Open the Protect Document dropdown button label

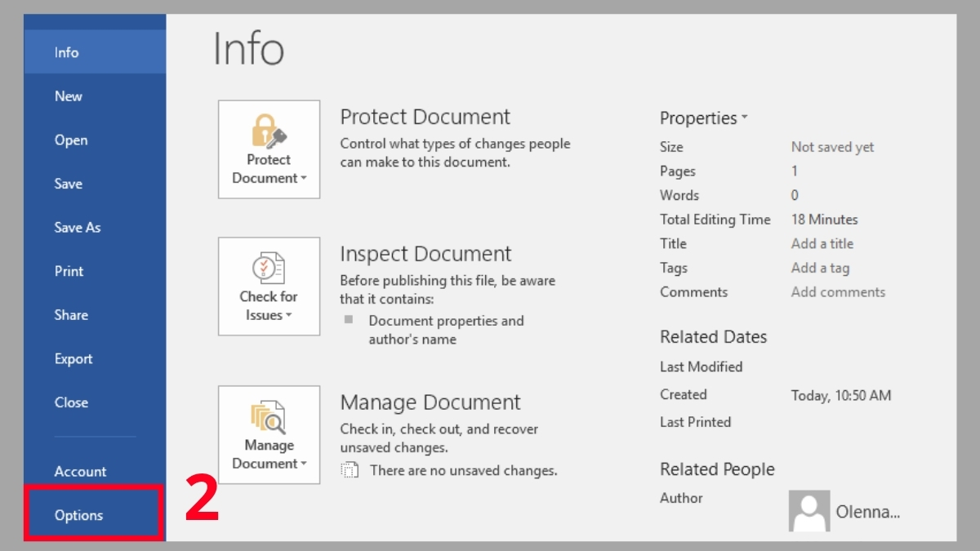pyautogui.click(x=269, y=169)
